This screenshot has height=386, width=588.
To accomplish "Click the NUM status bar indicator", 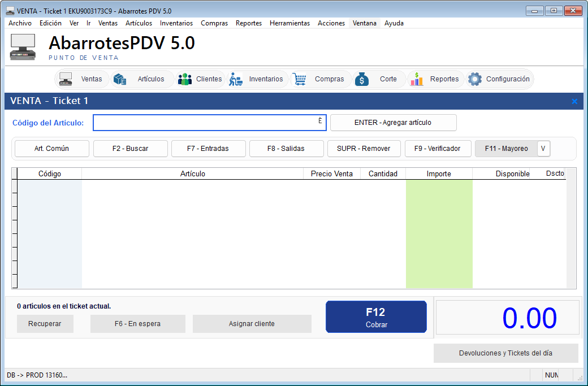I will 551,375.
